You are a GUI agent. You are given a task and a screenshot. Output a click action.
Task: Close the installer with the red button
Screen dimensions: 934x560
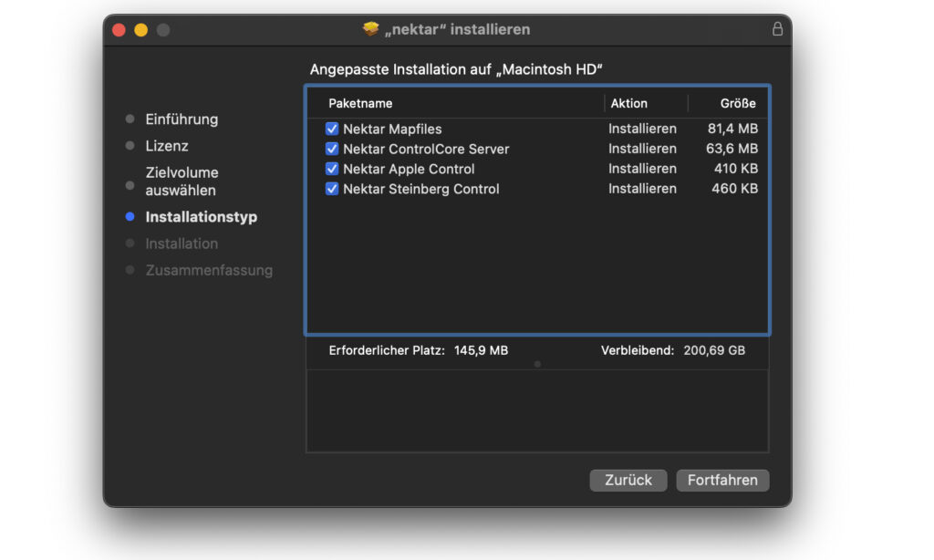[x=119, y=30]
